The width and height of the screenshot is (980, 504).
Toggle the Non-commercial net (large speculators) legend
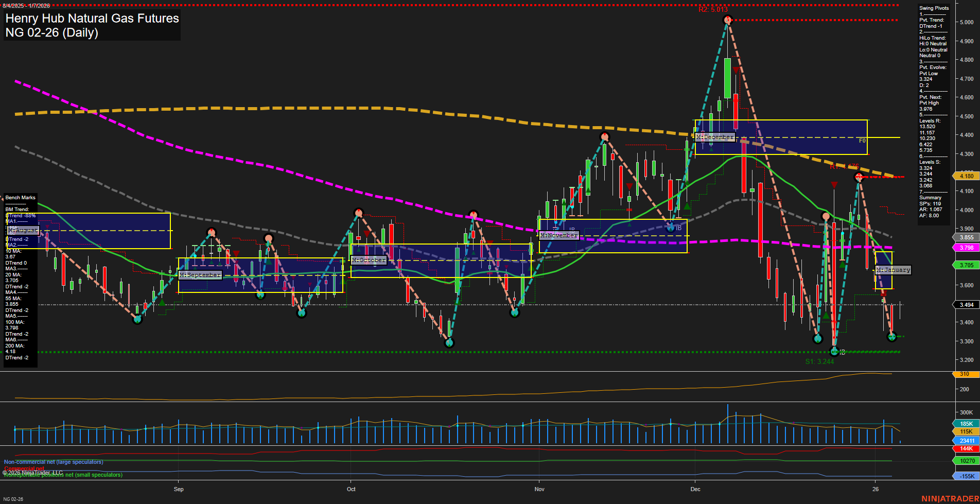(53, 462)
